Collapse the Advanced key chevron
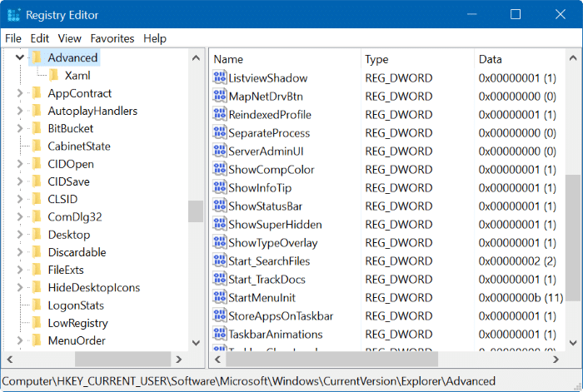583x392 pixels. pos(20,57)
